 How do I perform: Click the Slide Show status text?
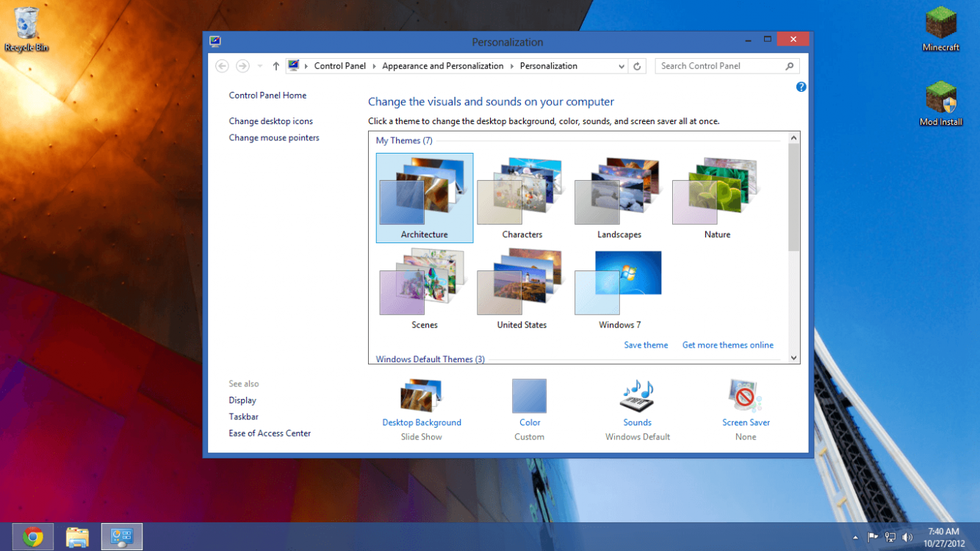tap(422, 437)
